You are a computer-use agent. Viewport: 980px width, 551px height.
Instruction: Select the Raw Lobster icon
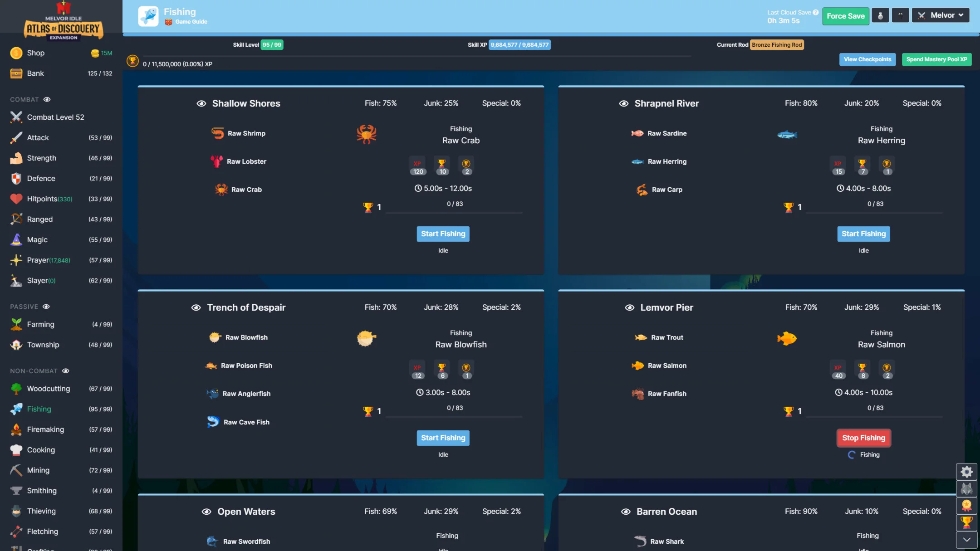click(x=216, y=161)
